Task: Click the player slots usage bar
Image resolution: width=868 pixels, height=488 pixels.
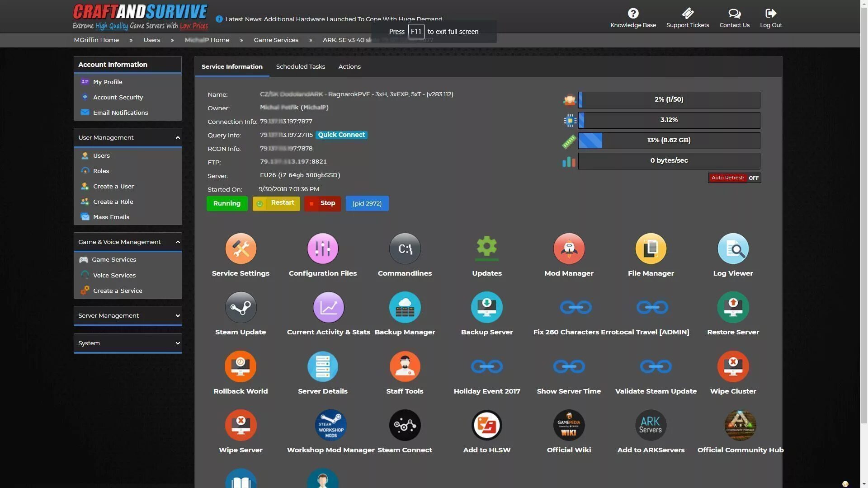Action: [x=669, y=100]
